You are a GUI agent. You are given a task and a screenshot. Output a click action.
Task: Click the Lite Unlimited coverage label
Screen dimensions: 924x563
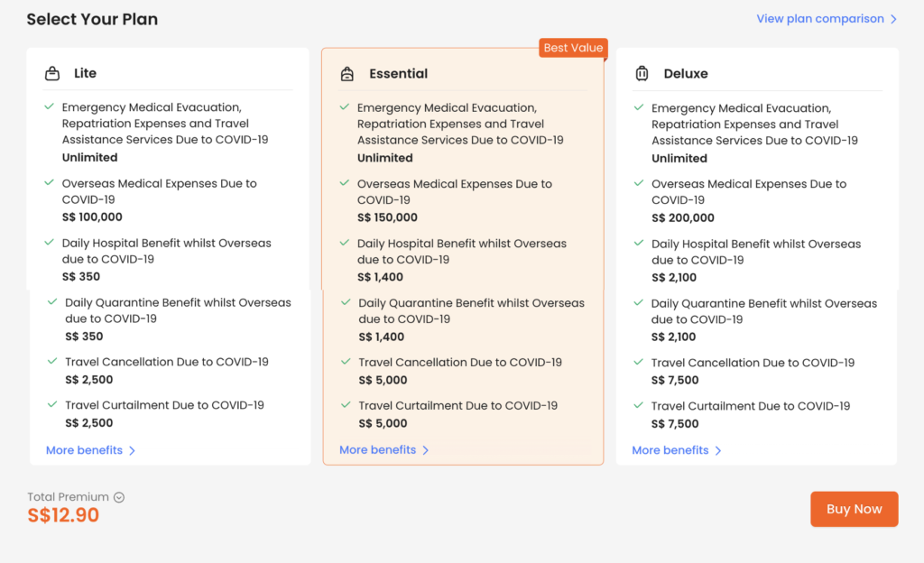(89, 157)
